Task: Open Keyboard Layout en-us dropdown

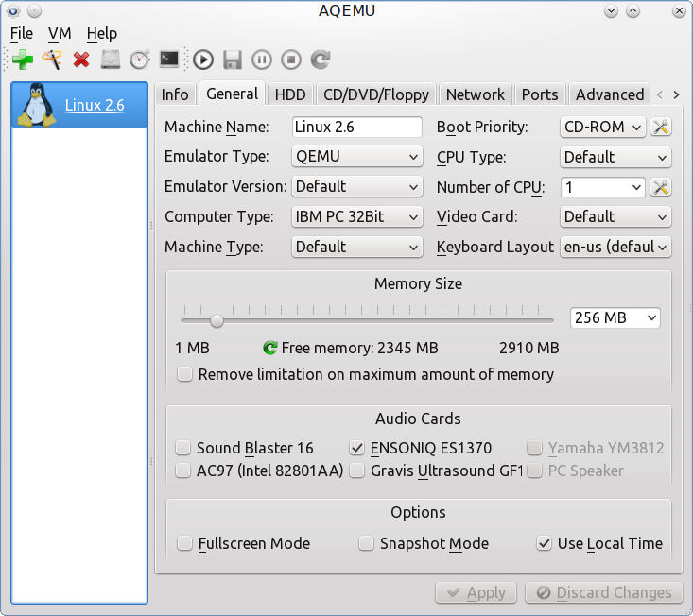Action: 615,247
